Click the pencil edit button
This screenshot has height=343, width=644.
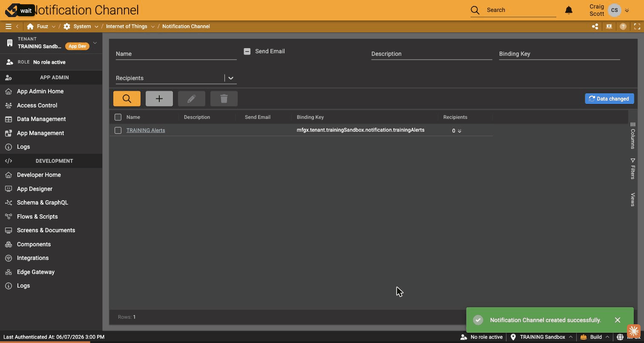click(x=192, y=98)
